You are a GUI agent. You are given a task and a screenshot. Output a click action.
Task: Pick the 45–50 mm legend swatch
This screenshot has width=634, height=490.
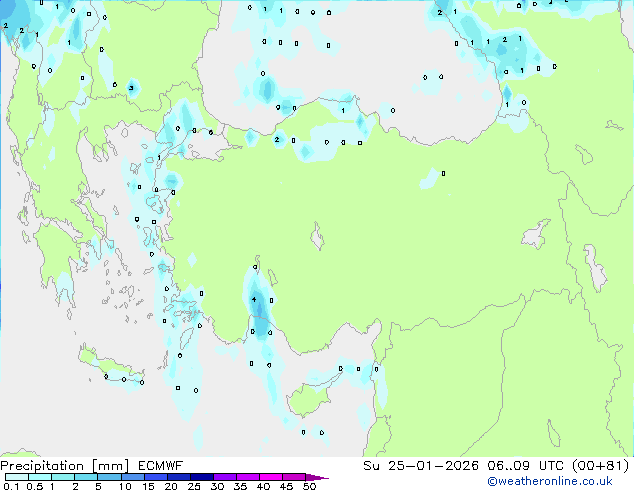point(294,477)
